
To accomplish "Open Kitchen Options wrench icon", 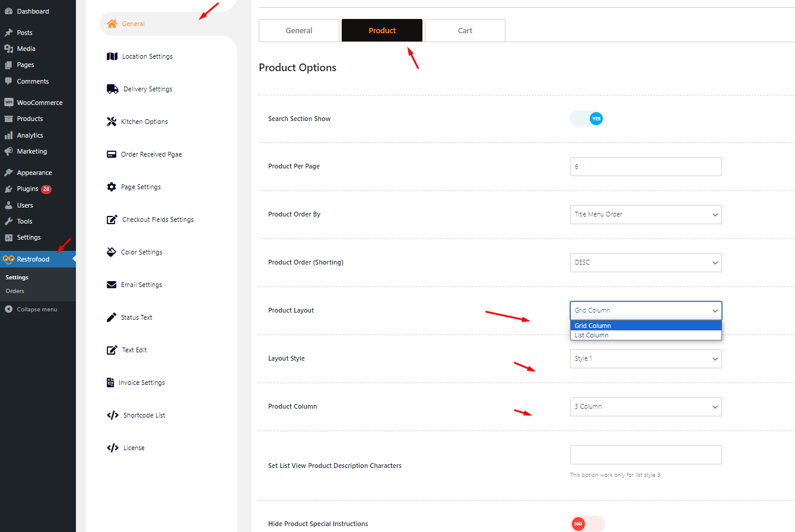I will click(112, 121).
